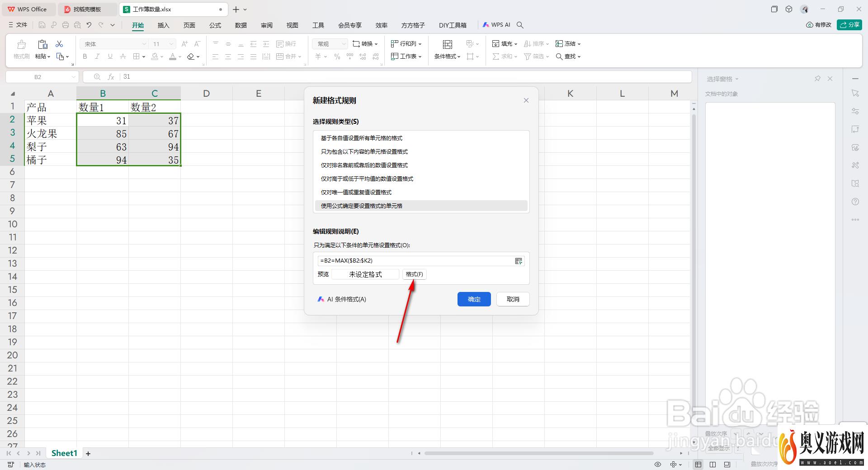
Task: Select rule type 只为包含以下内容的单元格设置格式
Action: point(421,152)
